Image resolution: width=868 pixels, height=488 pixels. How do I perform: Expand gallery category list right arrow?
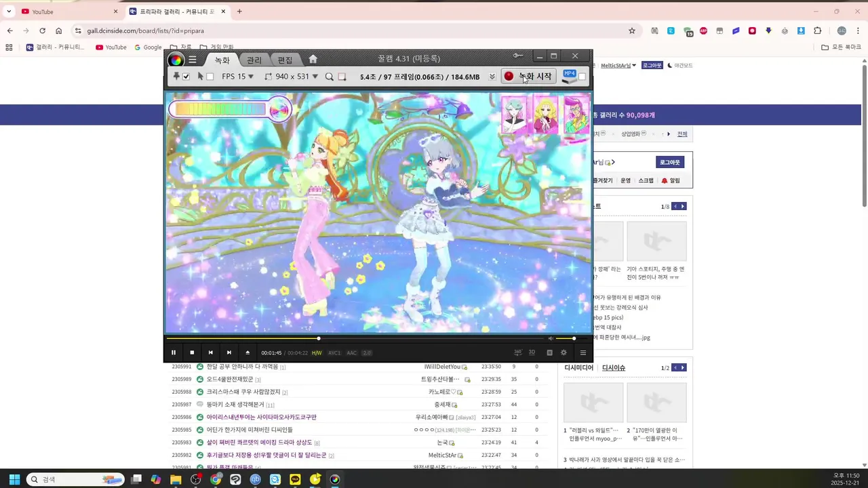point(669,134)
